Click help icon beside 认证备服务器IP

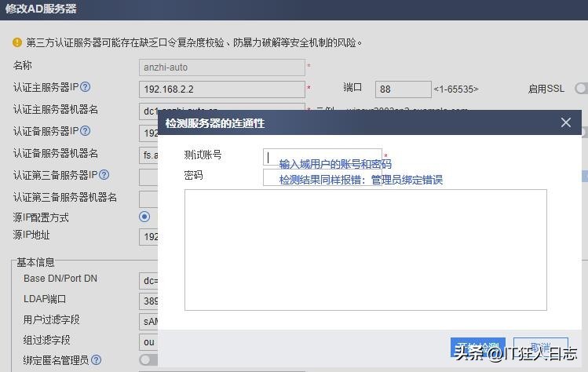click(86, 131)
